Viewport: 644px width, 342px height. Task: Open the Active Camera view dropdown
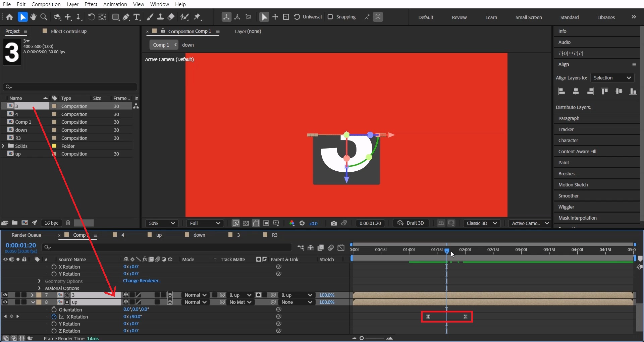point(530,223)
